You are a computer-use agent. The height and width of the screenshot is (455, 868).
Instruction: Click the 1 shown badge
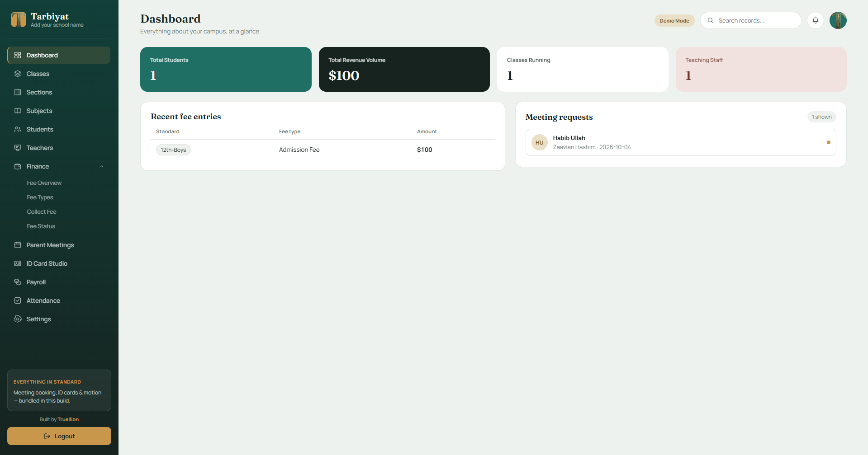(x=821, y=117)
